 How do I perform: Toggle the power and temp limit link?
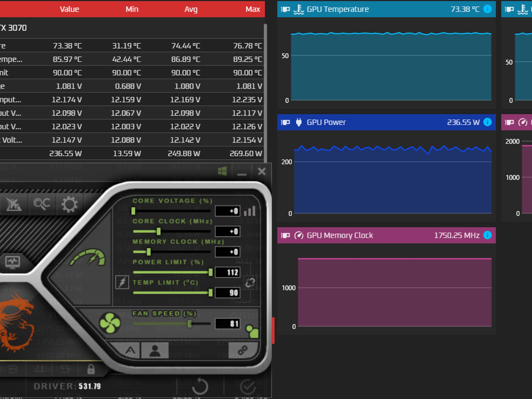[250, 283]
